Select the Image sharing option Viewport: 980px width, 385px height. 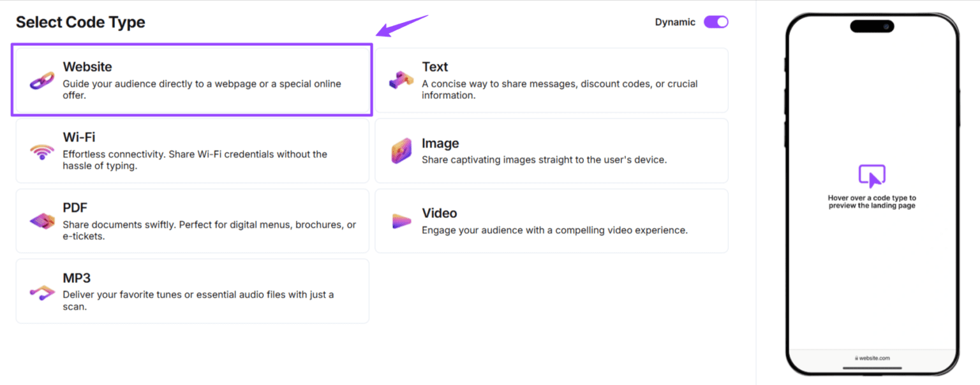551,150
